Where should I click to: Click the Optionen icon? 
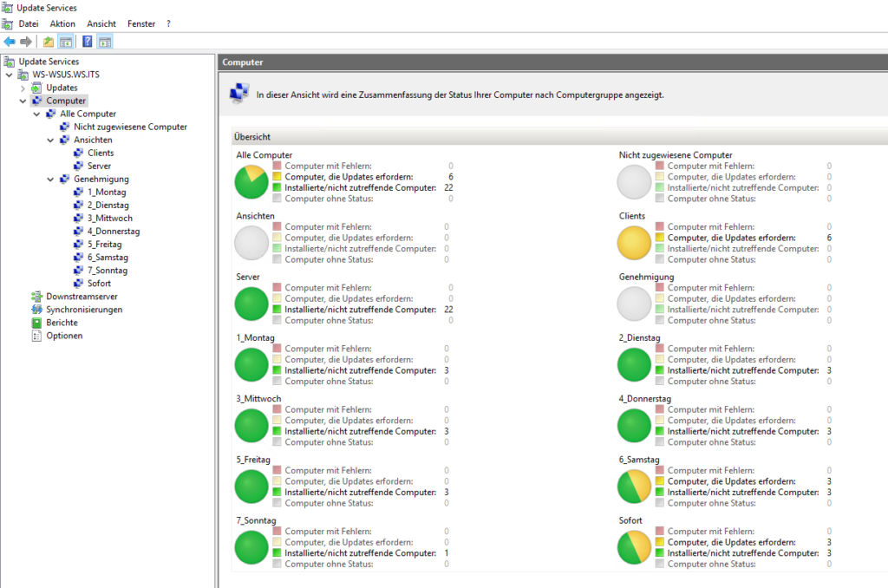(36, 336)
